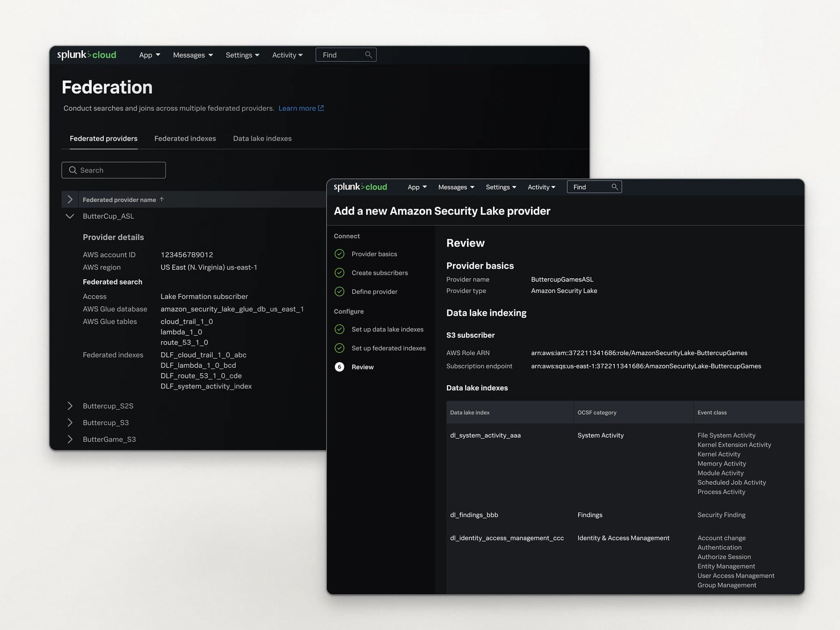Click the DLF_lambda_1_0_bcd federated index
Viewport: 840px width, 630px height.
pos(198,365)
